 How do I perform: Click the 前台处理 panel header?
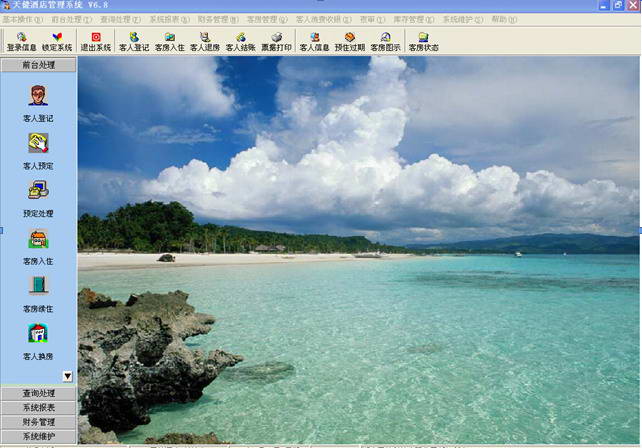tap(38, 65)
